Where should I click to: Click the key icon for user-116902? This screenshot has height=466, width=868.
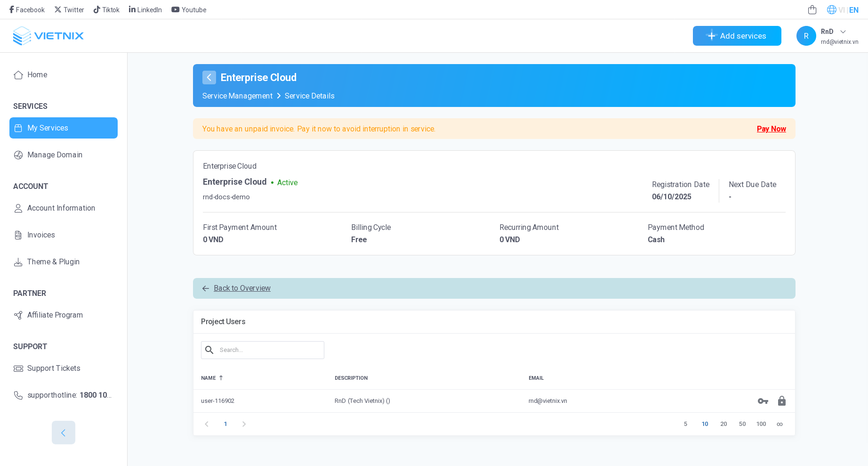click(763, 401)
